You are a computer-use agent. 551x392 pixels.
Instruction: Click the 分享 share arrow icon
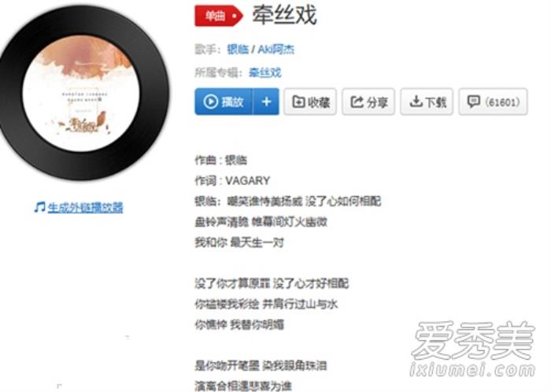[357, 102]
